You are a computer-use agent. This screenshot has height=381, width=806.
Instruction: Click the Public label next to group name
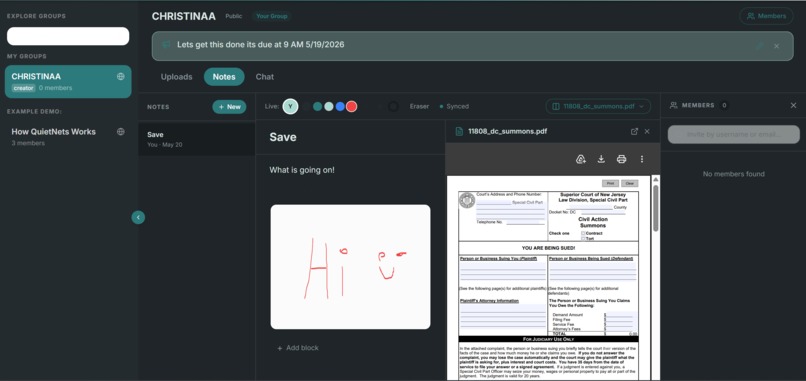tap(234, 16)
